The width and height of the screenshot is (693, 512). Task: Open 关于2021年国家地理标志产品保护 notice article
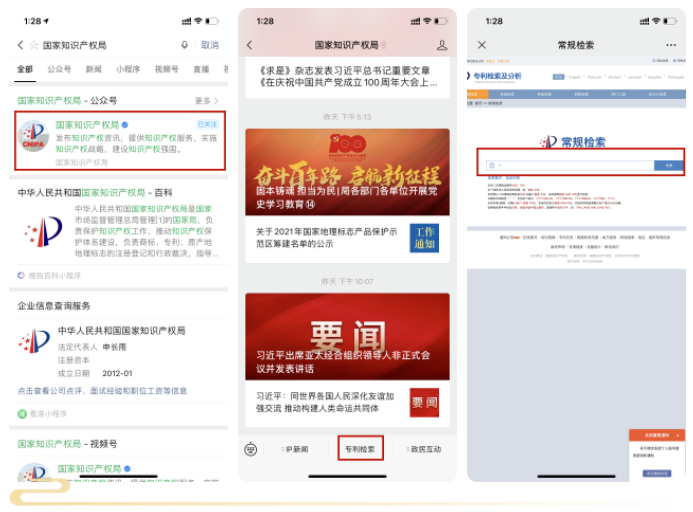coord(347,238)
